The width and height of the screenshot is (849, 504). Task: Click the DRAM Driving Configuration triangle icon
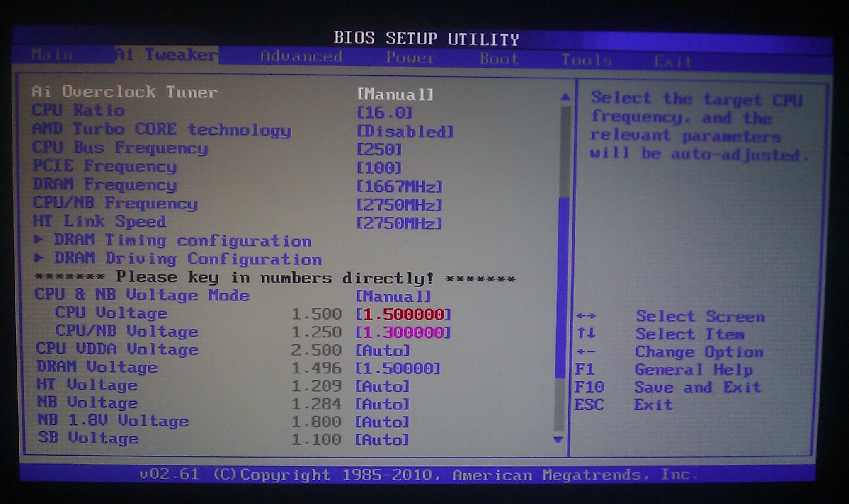point(39,258)
